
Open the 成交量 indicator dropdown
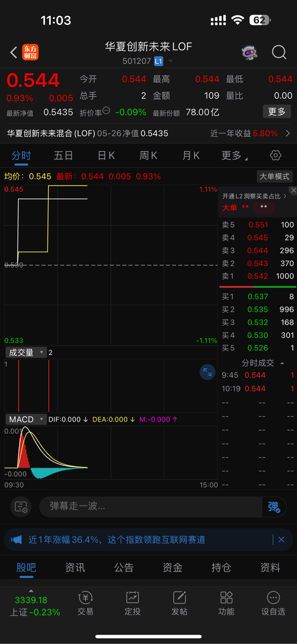[26, 352]
